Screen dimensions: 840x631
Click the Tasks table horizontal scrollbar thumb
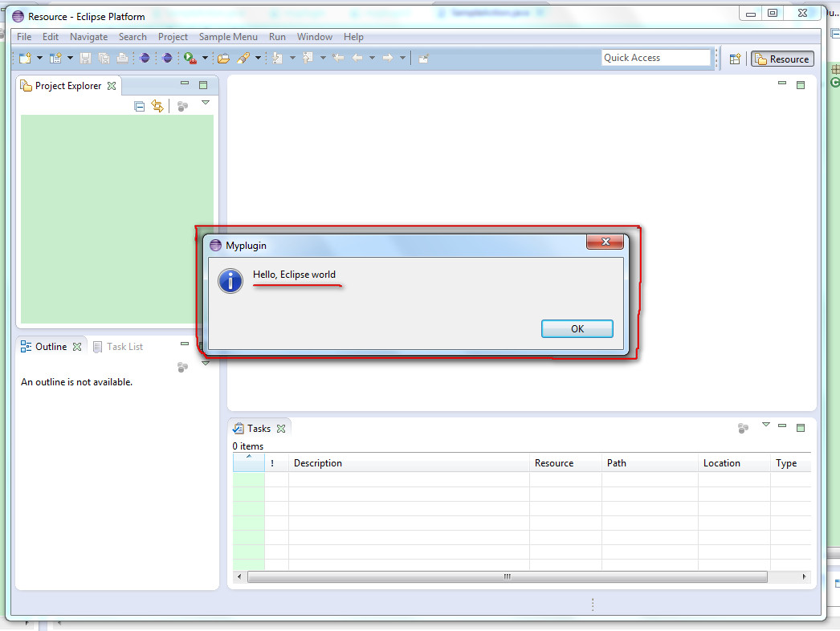click(x=508, y=577)
